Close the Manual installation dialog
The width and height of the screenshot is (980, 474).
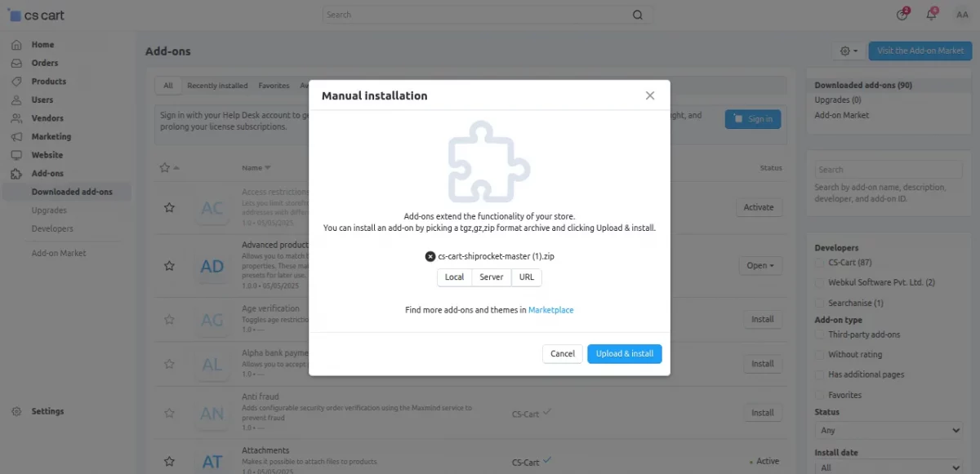650,95
